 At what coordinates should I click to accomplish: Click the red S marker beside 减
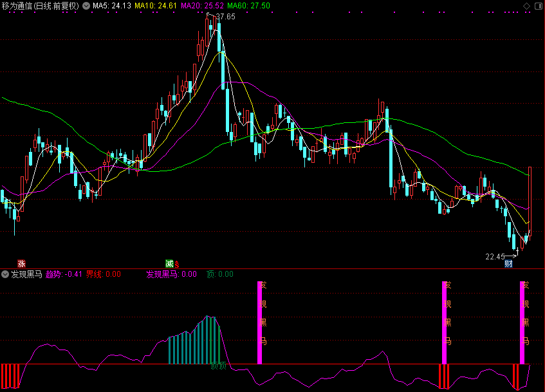click(177, 264)
